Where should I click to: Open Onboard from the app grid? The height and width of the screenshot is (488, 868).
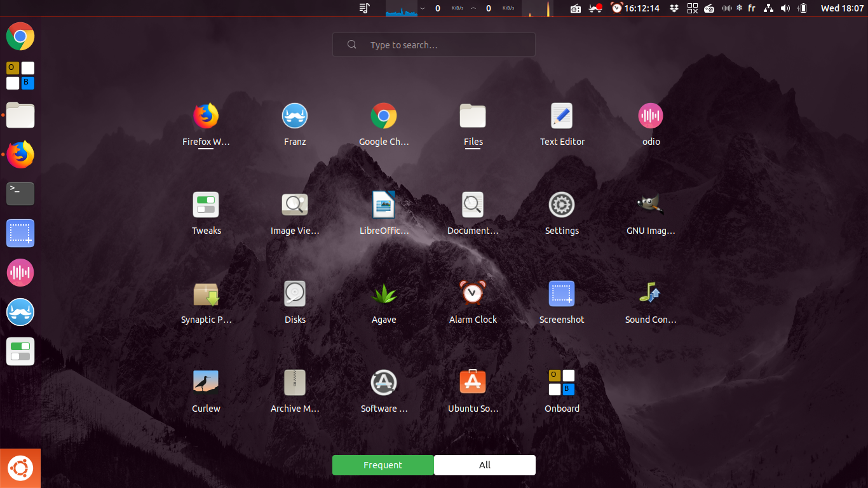click(x=562, y=391)
